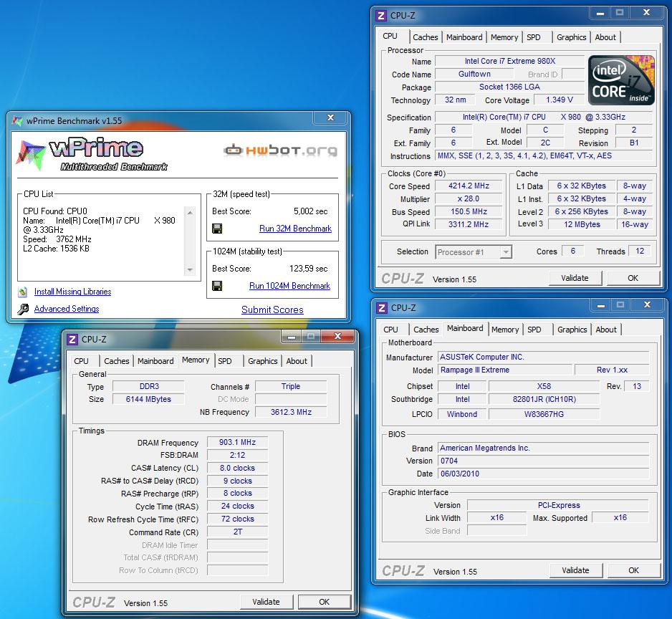Click the CPU-Z title icon in CPU window
This screenshot has width=672, height=619.
pos(380,16)
